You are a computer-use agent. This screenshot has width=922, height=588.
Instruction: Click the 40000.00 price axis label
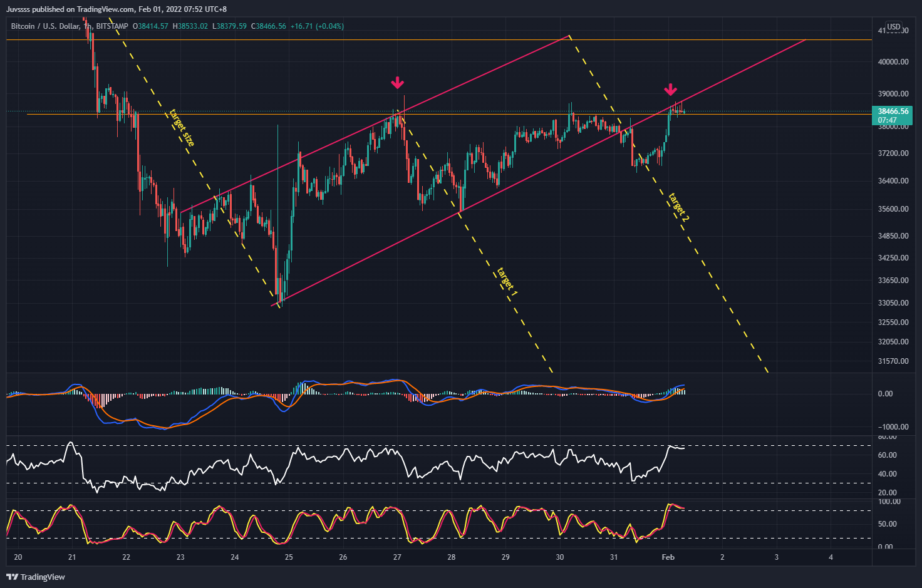[x=893, y=62]
